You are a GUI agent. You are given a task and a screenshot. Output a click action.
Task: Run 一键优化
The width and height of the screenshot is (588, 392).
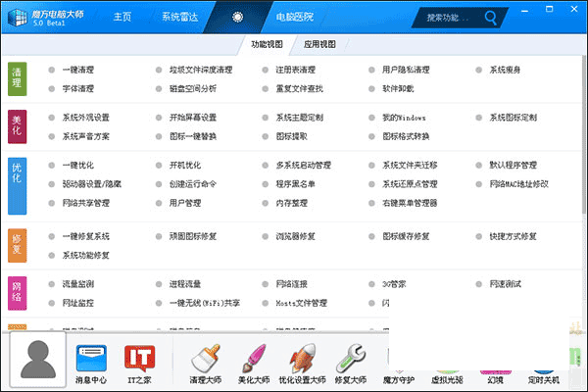click(x=78, y=165)
